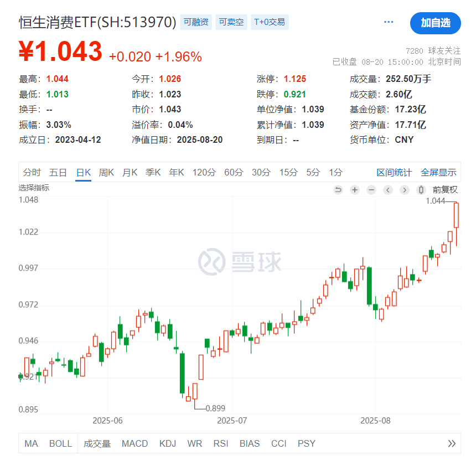476x460 pixels.
Task: Click the 可卖空 tag
Action: tap(231, 22)
